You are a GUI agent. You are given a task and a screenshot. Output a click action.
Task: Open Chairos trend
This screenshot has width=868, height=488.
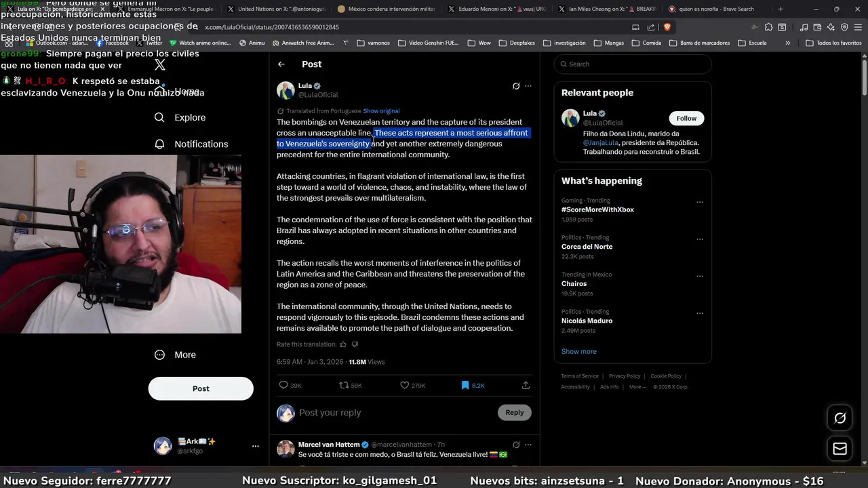pyautogui.click(x=574, y=284)
